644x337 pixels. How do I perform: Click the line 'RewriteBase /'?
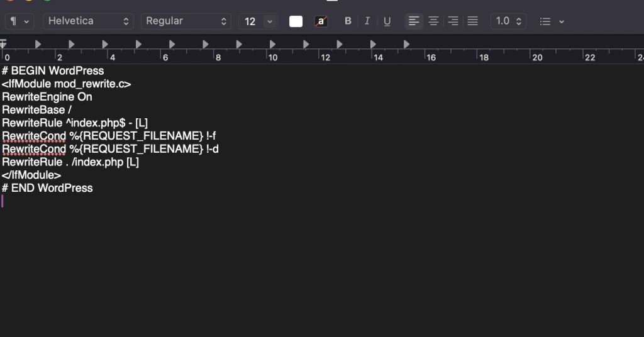(37, 110)
